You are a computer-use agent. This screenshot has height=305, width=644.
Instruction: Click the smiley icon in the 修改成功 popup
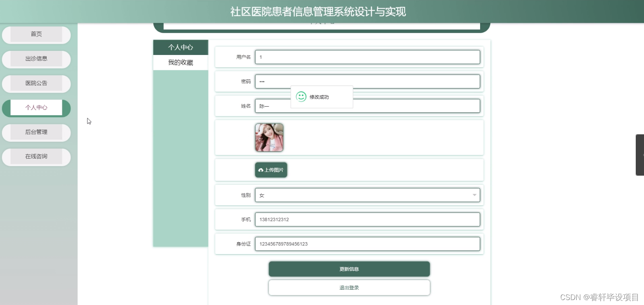(301, 97)
